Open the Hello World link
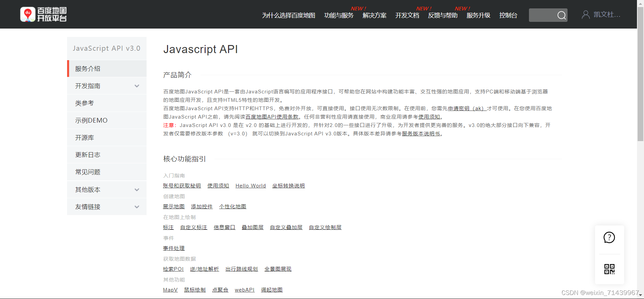 click(251, 186)
